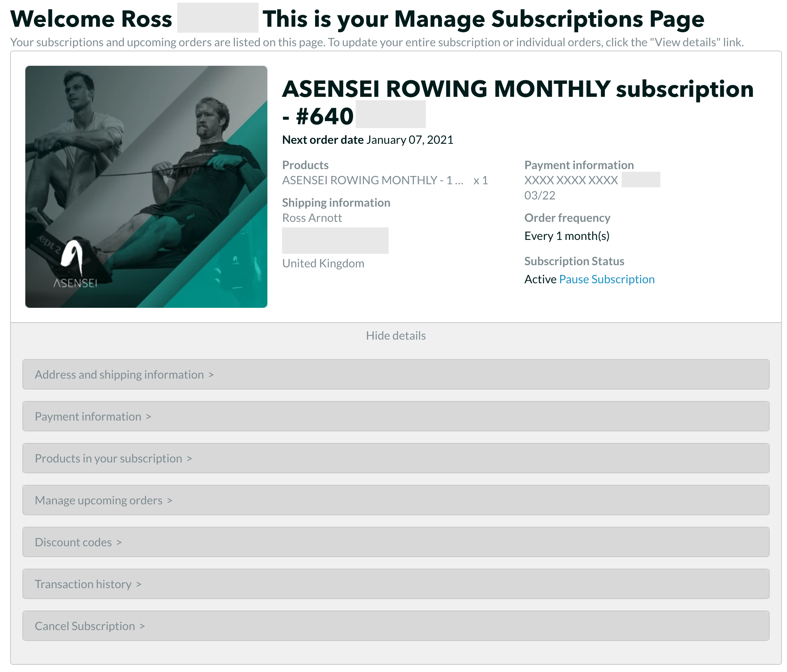Viewport: 787px width, 672px height.
Task: Click the product quantity x 1
Action: [481, 180]
